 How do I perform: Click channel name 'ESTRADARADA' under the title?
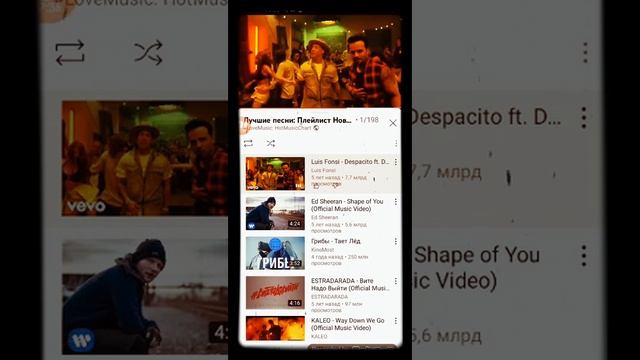329,297
